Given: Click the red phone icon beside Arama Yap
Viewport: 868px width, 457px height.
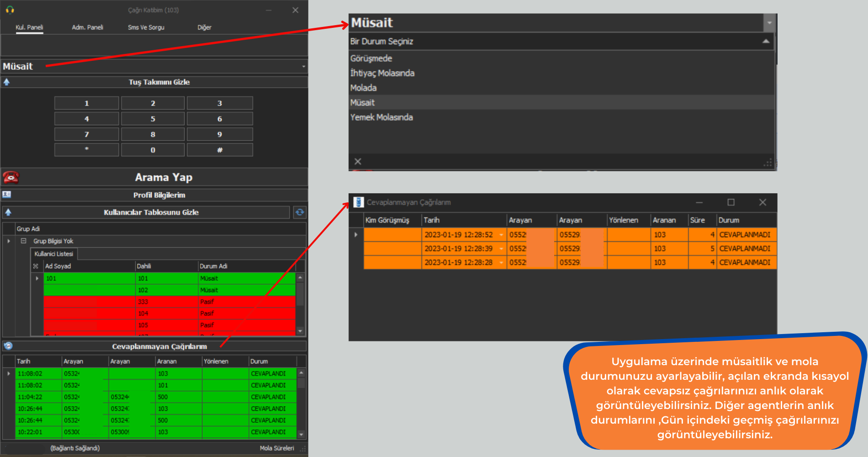Looking at the screenshot, I should coord(11,177).
